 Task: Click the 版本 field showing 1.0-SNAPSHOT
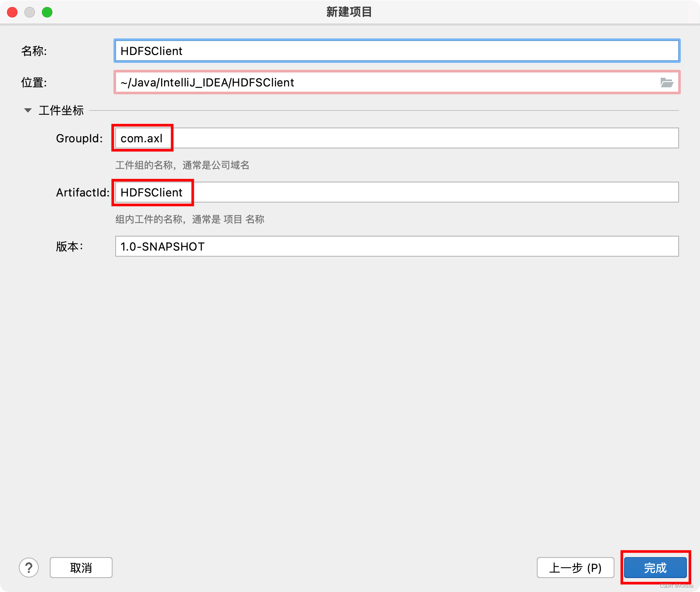tap(397, 246)
